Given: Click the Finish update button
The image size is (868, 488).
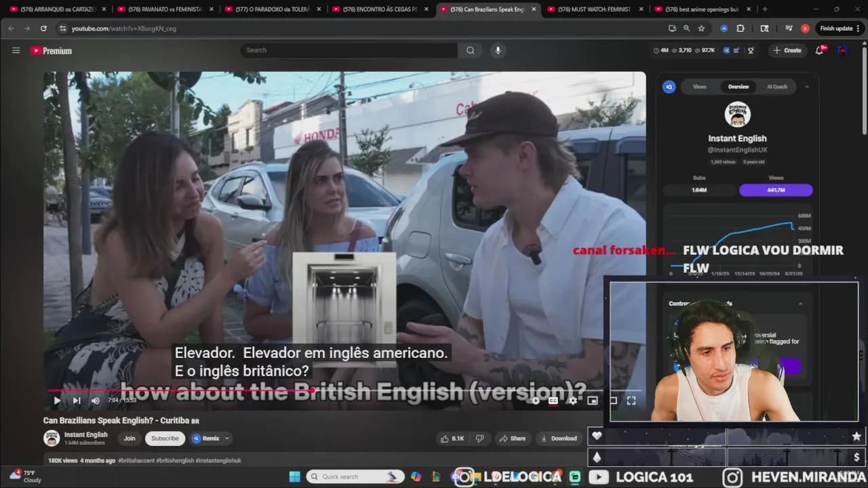Looking at the screenshot, I should [x=837, y=28].
